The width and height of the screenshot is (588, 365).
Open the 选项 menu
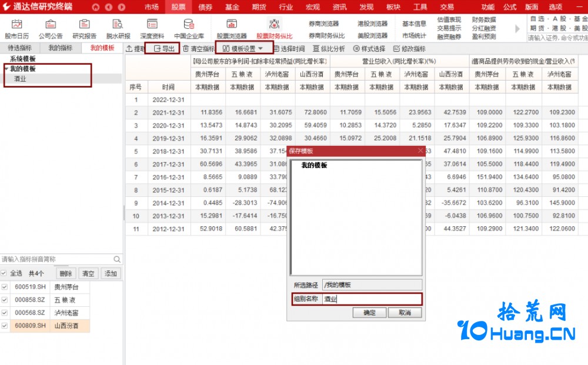click(x=556, y=7)
